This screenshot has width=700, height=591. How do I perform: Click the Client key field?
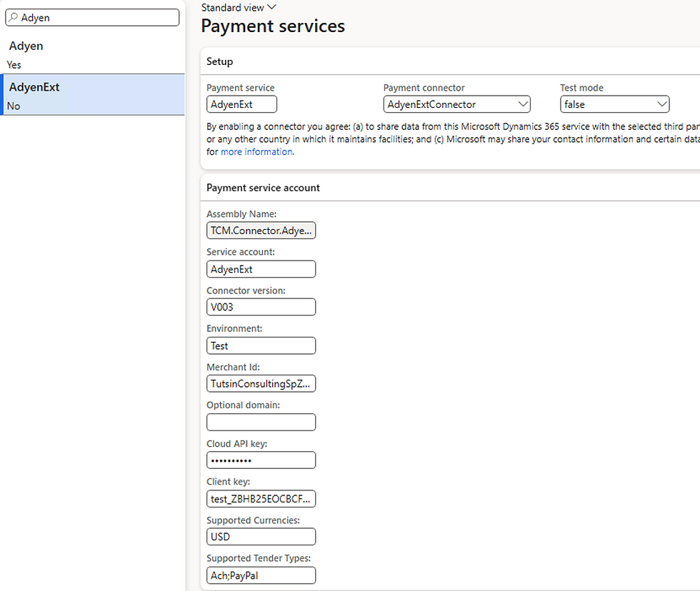261,499
